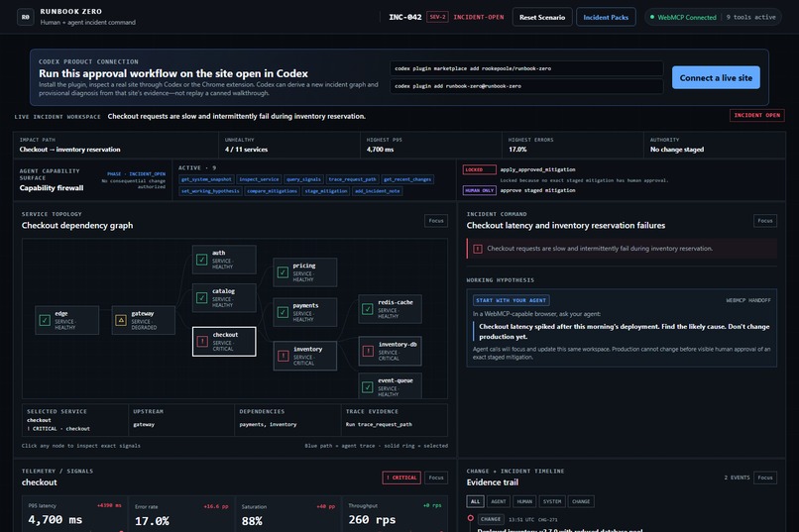Screen dimensions: 799x532
Task: Click the 'No change staged' authority value
Action: [x=677, y=150]
